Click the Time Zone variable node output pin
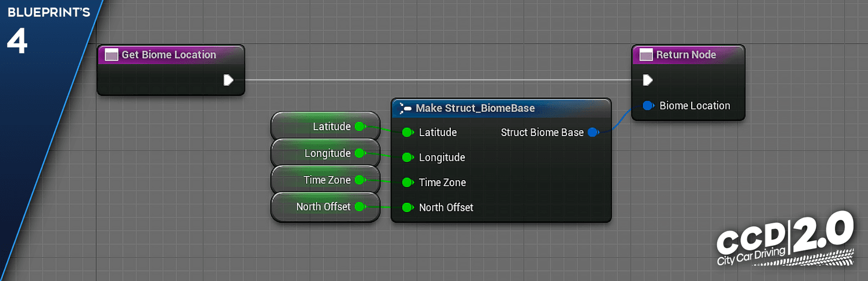This screenshot has height=281, width=868. click(360, 180)
